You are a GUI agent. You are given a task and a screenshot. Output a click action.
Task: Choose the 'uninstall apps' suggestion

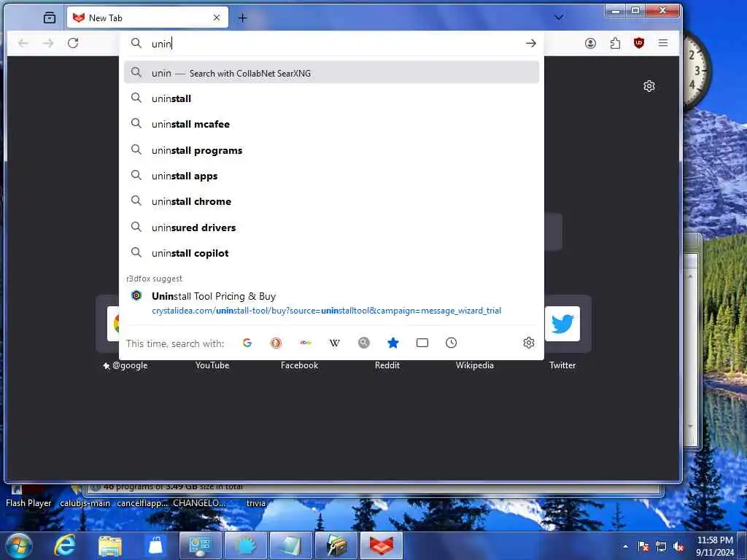pyautogui.click(x=332, y=176)
